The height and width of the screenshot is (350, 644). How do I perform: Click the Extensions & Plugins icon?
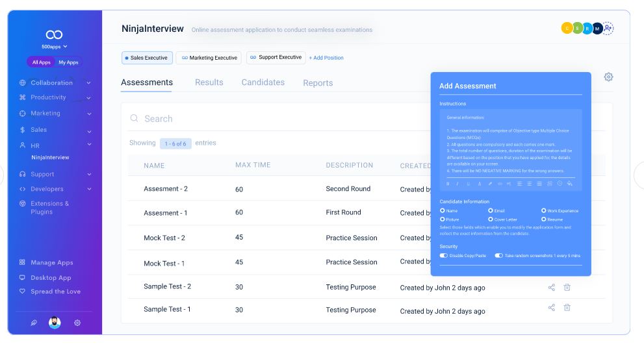click(23, 203)
